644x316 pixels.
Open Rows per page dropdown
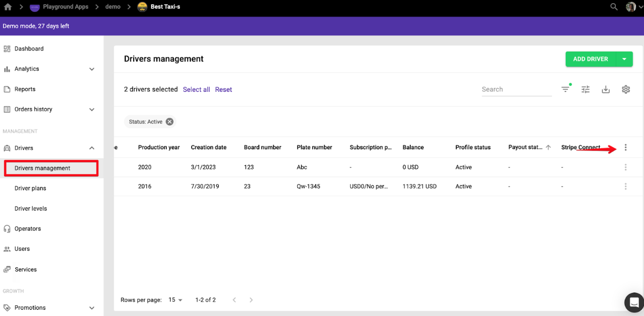pyautogui.click(x=175, y=300)
